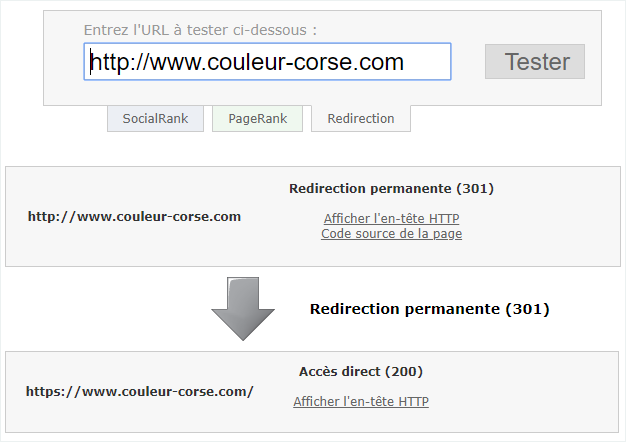This screenshot has height=442, width=626.
Task: Click the https://www.couleur-corse.com/ destination URL text
Action: click(x=139, y=391)
